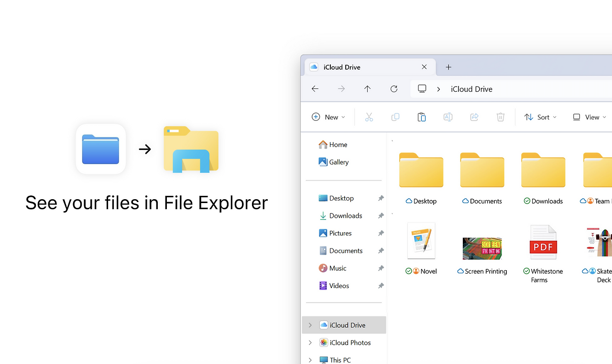This screenshot has width=612, height=364.
Task: Expand the iCloud Photos tree node
Action: 310,343
